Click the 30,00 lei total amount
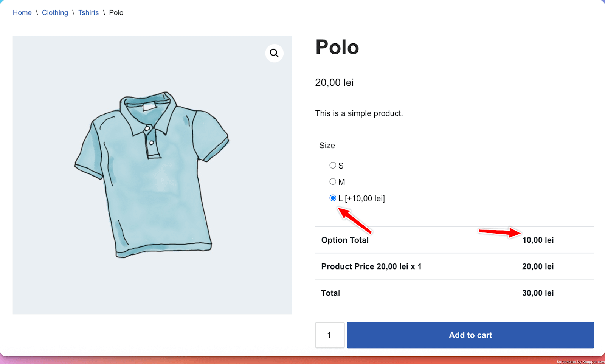Image resolution: width=605 pixels, height=364 pixels. pos(538,293)
